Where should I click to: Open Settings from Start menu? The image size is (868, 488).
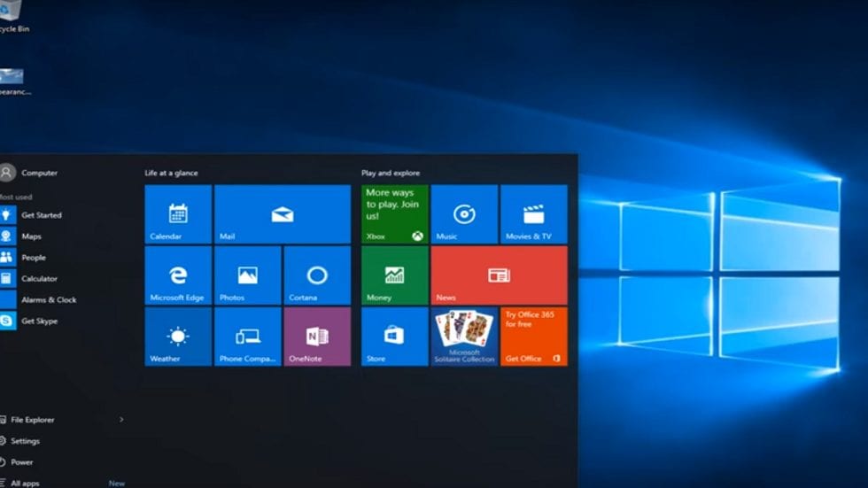(x=25, y=441)
